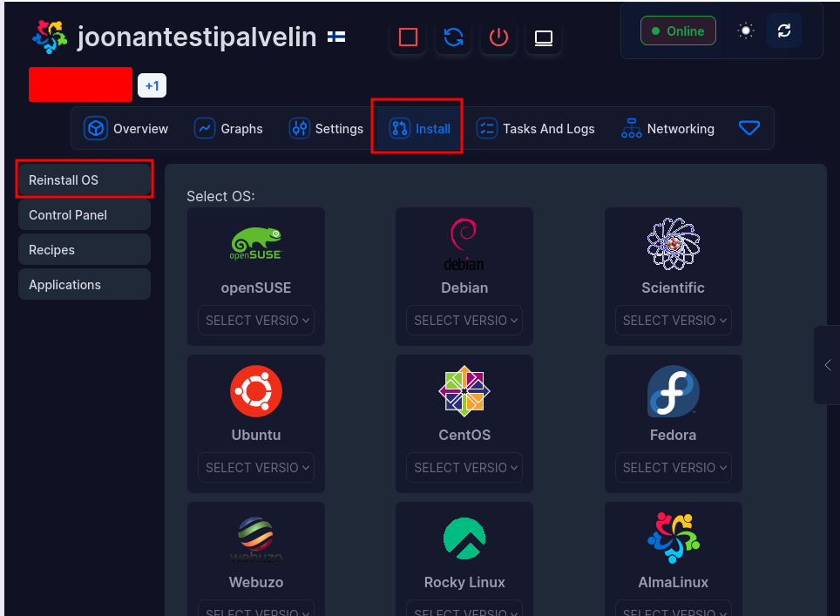Click the openSUSE label text
Image resolution: width=840 pixels, height=616 pixels.
[x=255, y=288]
